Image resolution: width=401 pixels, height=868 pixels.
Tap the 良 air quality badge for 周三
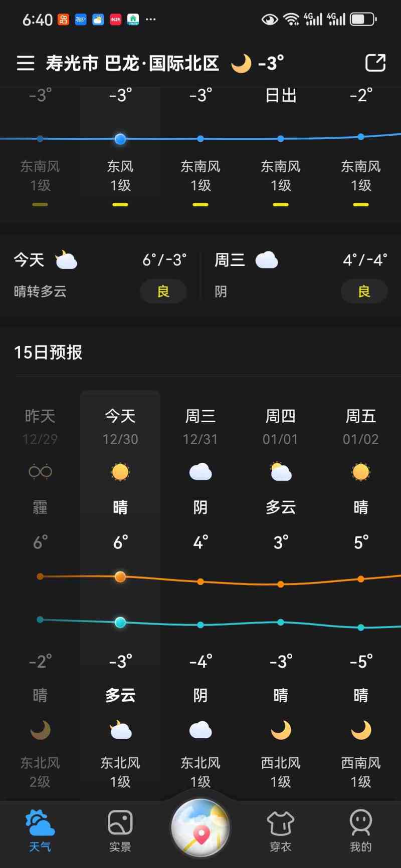(x=364, y=292)
